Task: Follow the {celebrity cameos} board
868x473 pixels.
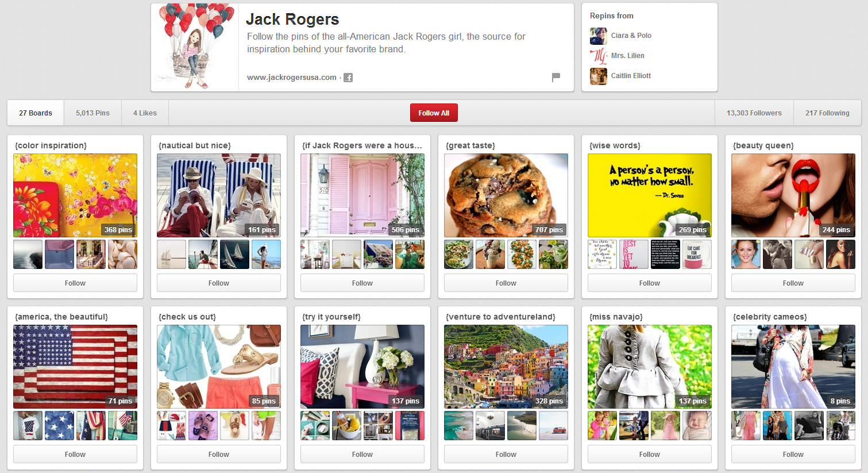Action: coord(793,454)
